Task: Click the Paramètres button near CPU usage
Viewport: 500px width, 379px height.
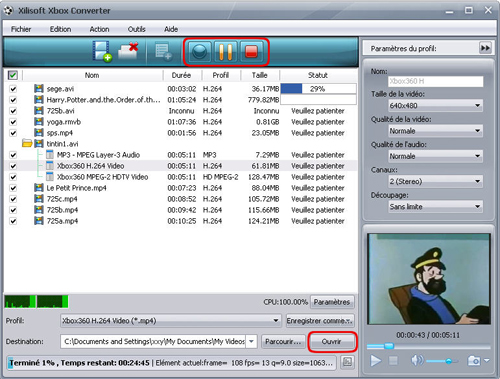Action: (x=332, y=302)
